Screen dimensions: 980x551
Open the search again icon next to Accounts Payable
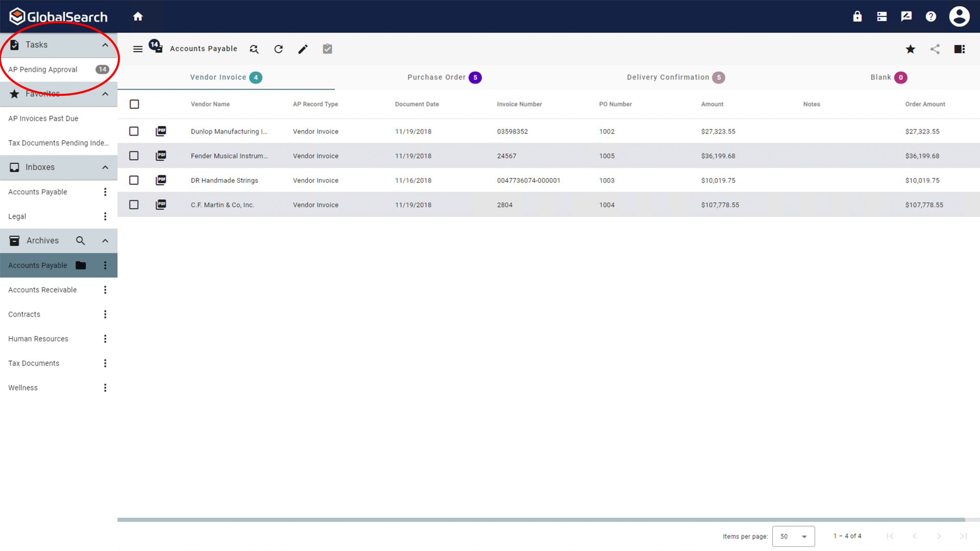(x=254, y=49)
